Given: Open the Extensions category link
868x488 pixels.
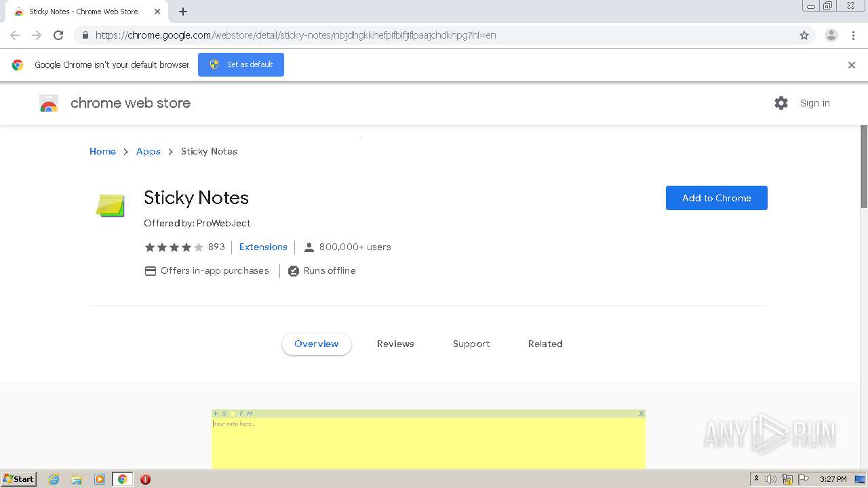Looking at the screenshot, I should (x=263, y=247).
